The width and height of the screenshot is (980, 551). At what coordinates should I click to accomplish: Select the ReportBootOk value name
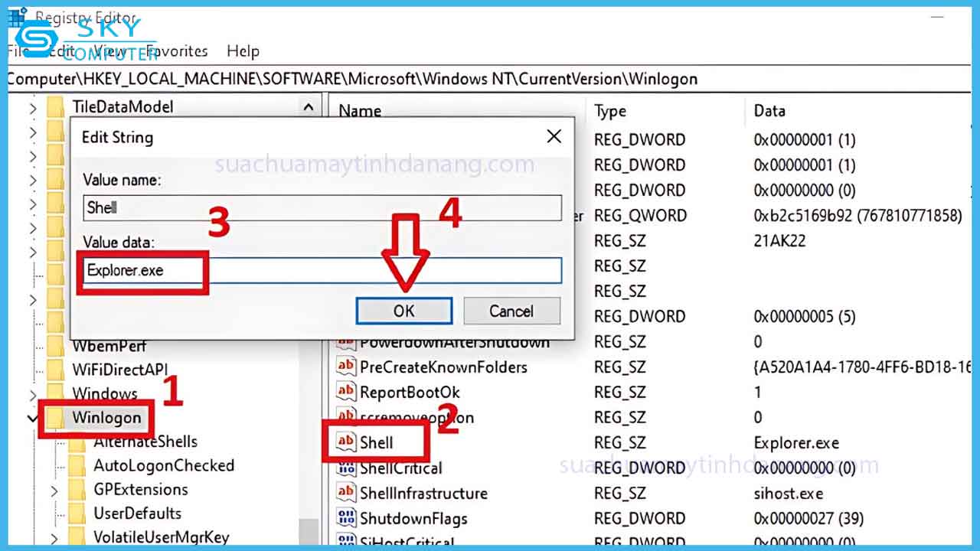coord(410,392)
